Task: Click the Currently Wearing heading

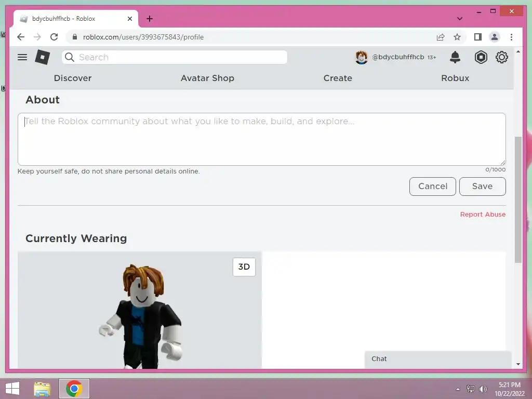Action: (x=76, y=238)
